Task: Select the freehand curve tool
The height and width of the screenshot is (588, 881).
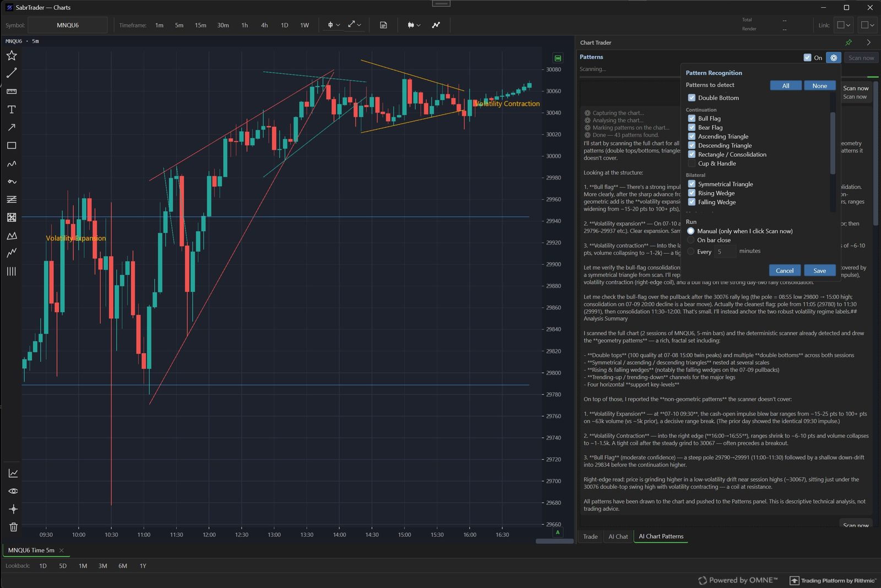Action: [x=12, y=164]
